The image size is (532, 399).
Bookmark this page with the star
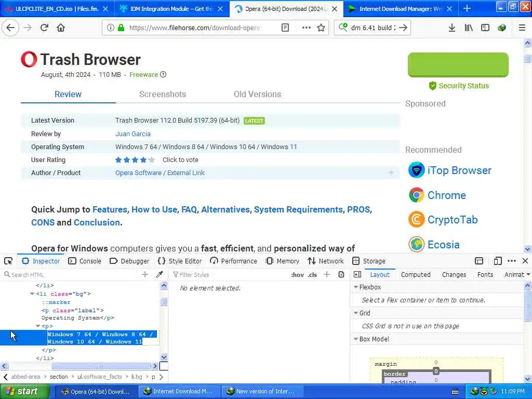321,28
